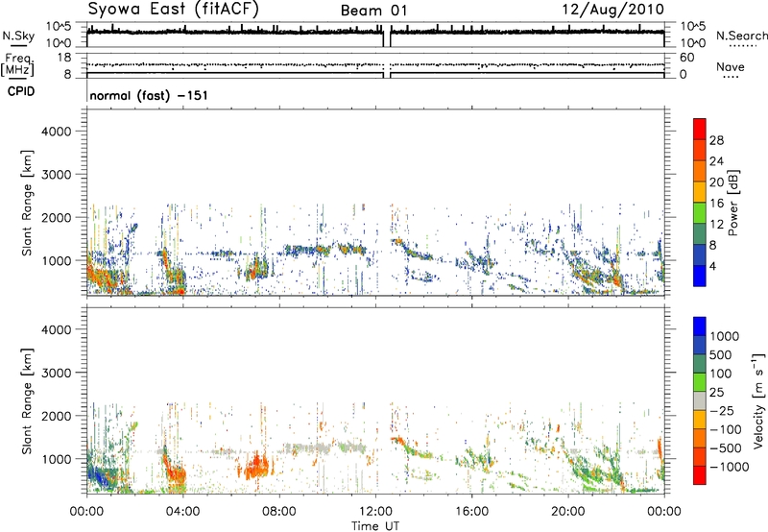The image size is (768, 532).
Task: Pick the bright blue bottom power colorbar segment
Action: coord(700,276)
